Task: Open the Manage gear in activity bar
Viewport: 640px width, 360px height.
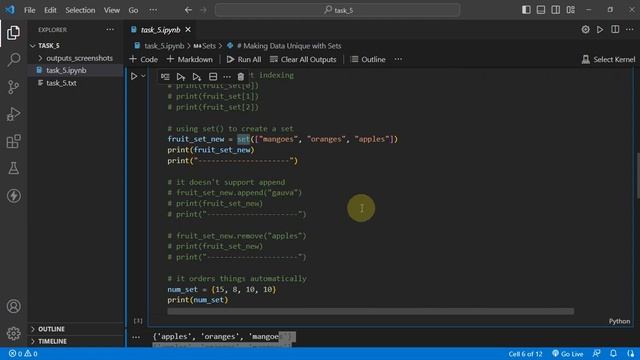Action: tap(13, 333)
